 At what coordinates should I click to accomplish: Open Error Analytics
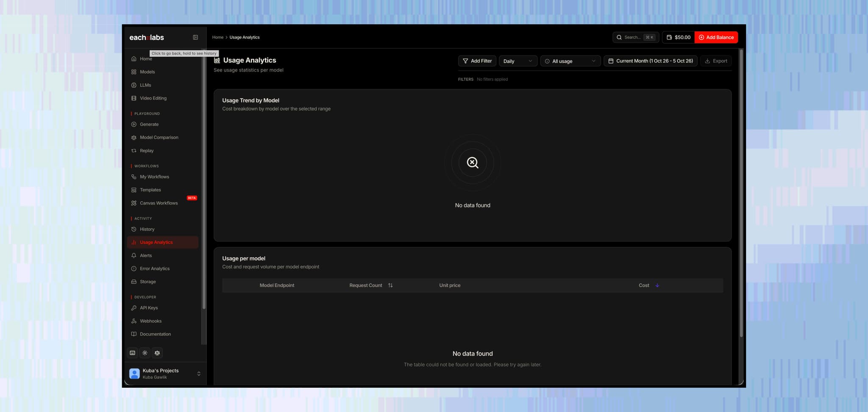tap(163, 269)
